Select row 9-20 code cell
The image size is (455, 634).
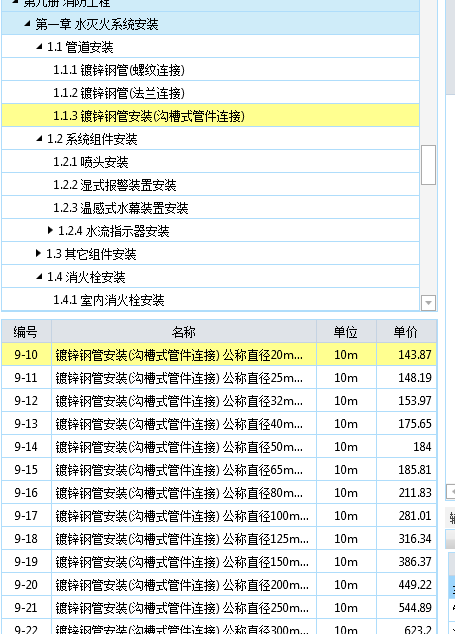[26, 585]
